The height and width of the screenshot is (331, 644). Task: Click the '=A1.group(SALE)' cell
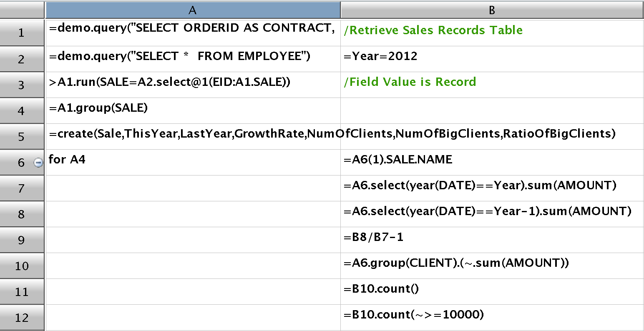coord(98,108)
